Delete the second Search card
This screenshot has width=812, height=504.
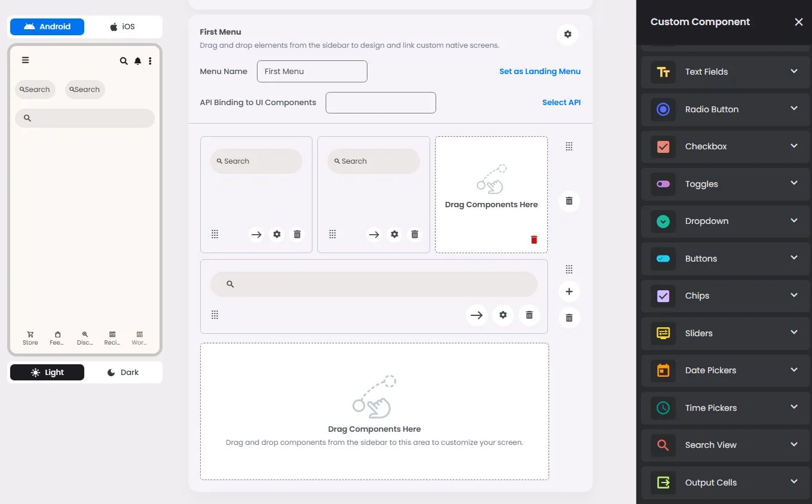click(x=414, y=235)
